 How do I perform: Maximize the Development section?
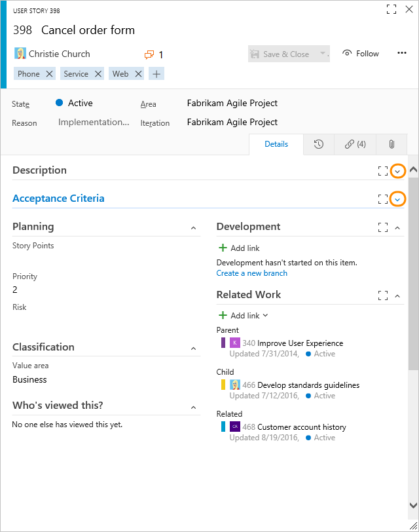click(x=383, y=227)
